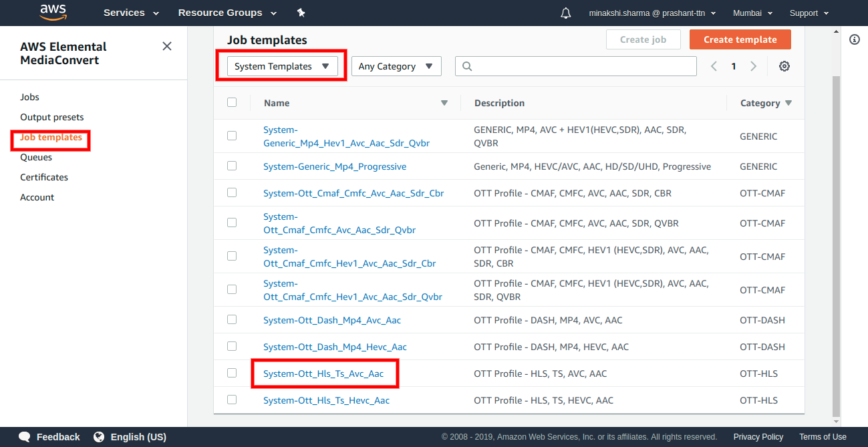Click the page vertical scrollbar
The image size is (868, 447).
pos(836,247)
